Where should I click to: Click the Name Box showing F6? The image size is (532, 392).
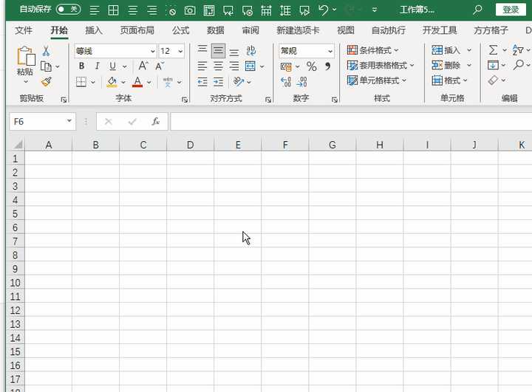click(x=42, y=121)
